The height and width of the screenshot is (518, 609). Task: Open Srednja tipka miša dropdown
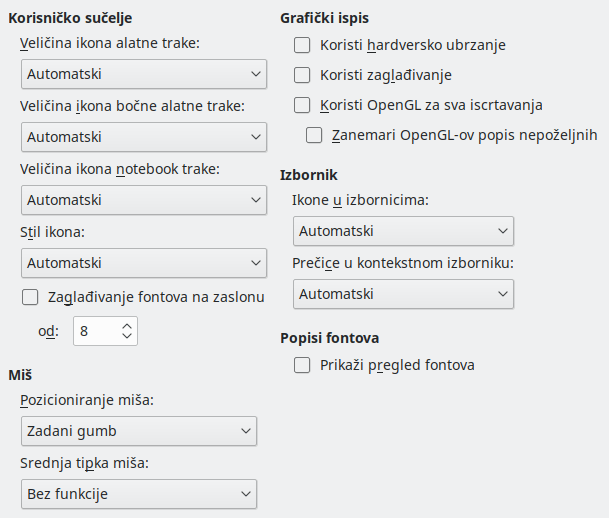[139, 494]
